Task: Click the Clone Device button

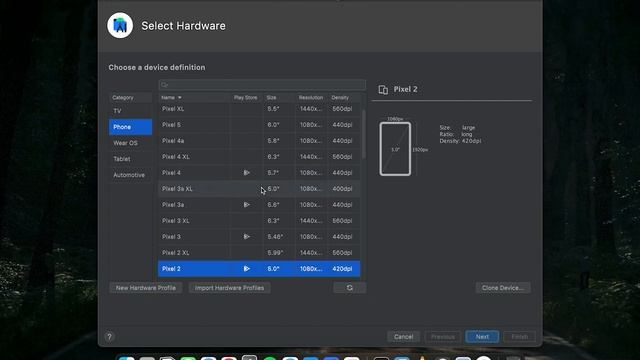Action: (503, 288)
